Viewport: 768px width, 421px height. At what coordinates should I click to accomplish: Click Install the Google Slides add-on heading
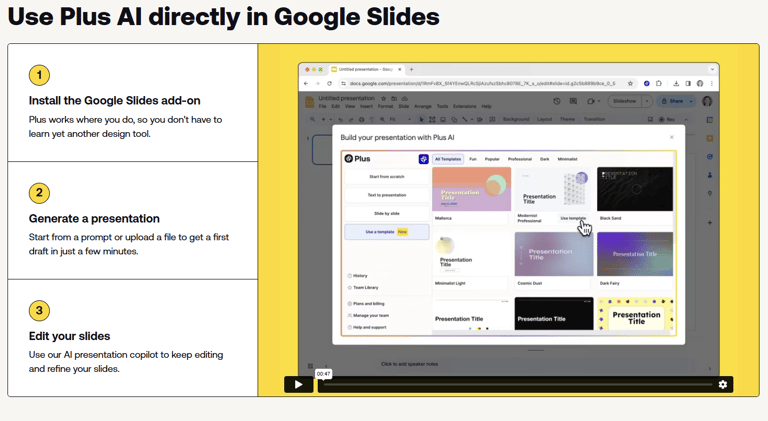pos(115,100)
